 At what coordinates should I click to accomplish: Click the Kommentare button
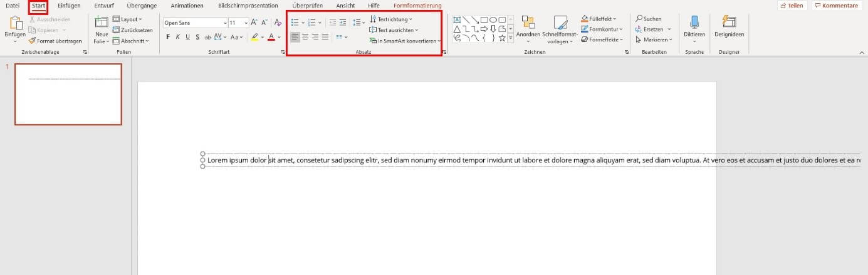pos(836,6)
